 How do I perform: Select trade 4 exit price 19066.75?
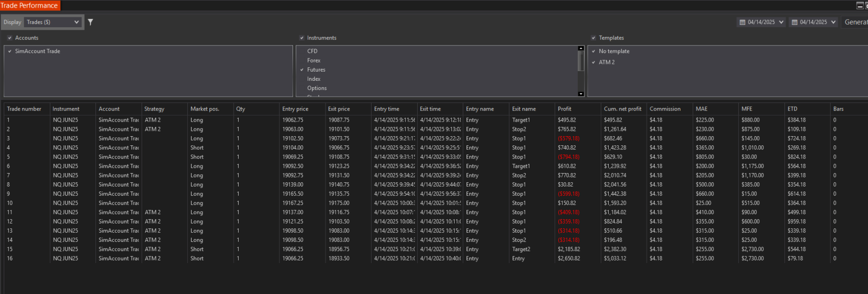pos(339,148)
